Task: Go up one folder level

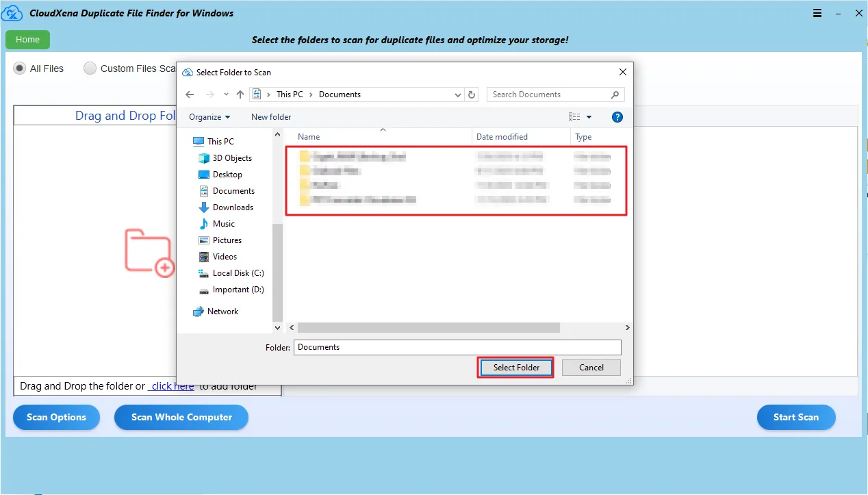Action: click(x=240, y=94)
